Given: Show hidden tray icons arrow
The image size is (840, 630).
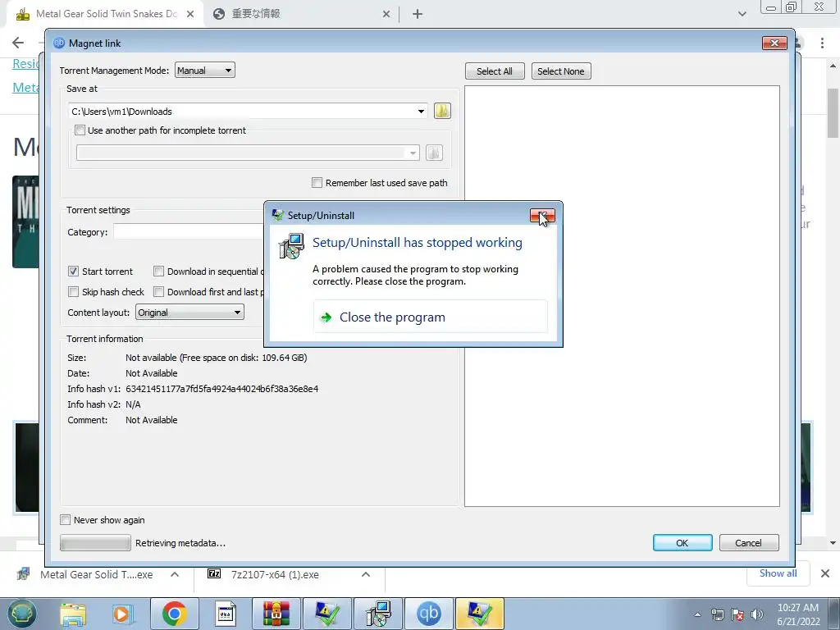Looking at the screenshot, I should (x=697, y=614).
